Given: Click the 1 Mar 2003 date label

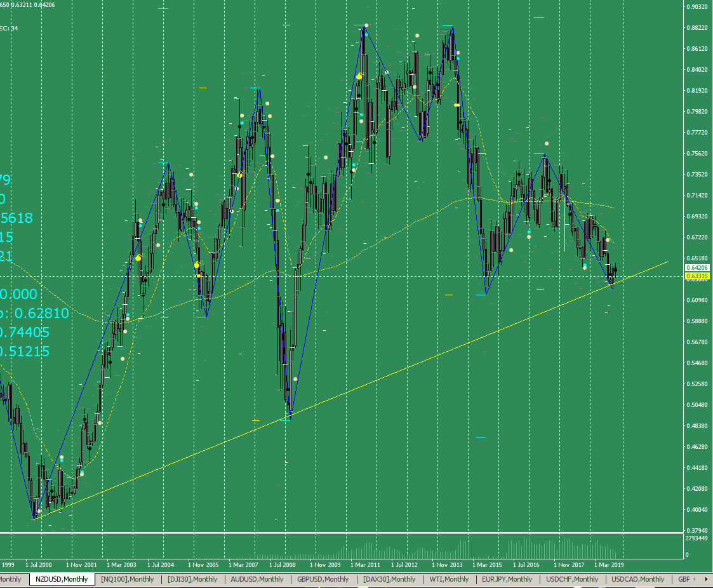Looking at the screenshot, I should (121, 565).
